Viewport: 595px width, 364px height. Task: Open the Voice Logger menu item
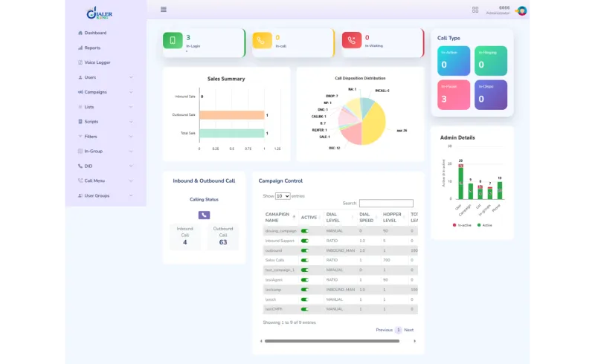[97, 62]
